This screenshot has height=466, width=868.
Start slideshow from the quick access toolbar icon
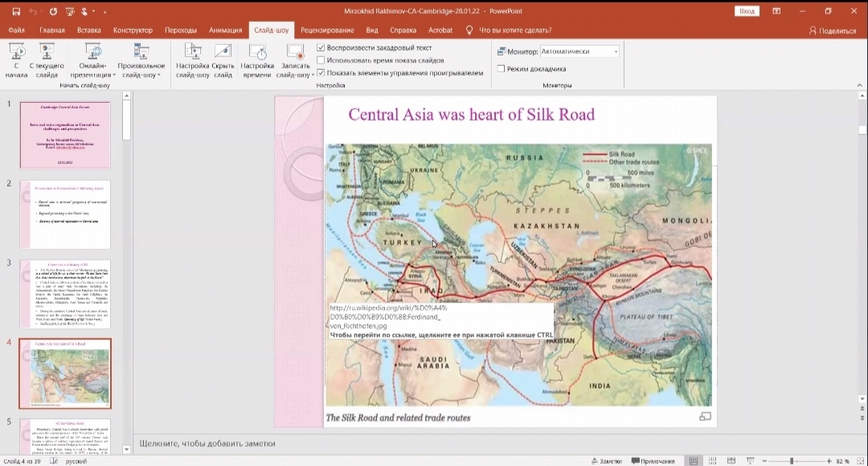point(70,11)
